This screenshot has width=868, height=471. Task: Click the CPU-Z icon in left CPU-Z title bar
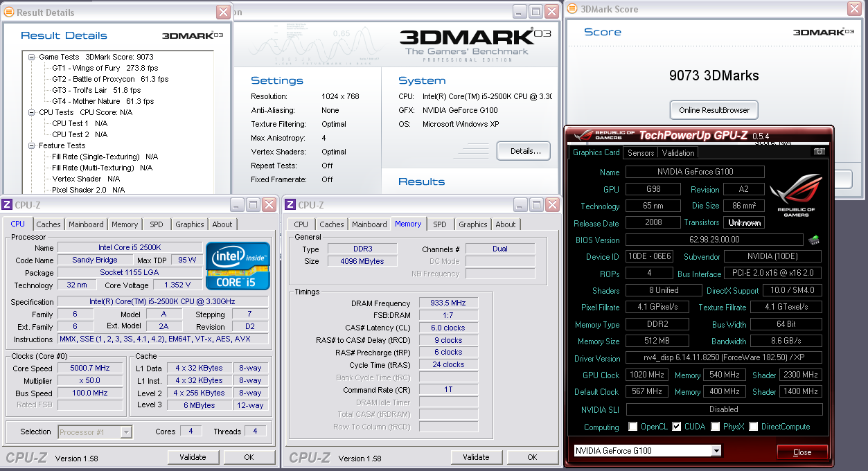7,204
